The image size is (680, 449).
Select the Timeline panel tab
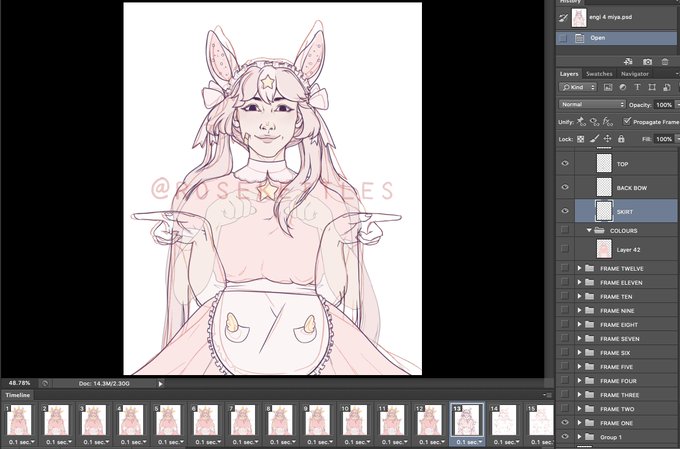(x=18, y=395)
